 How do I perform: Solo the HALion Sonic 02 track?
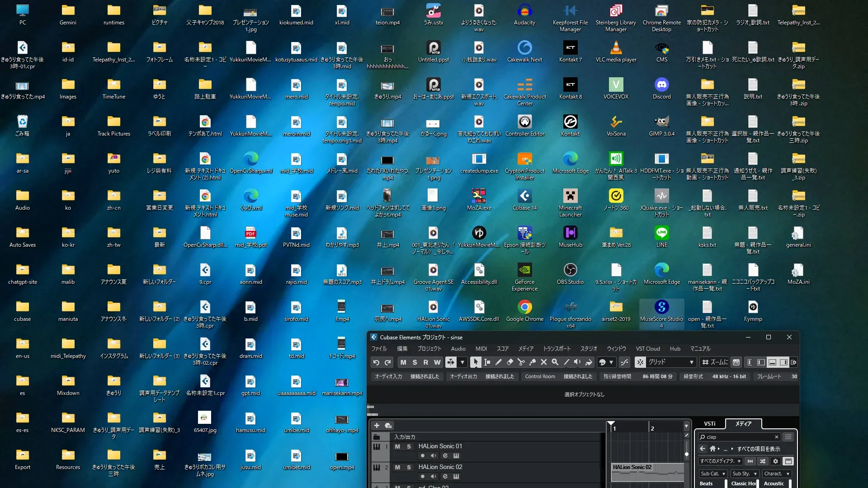coord(409,467)
